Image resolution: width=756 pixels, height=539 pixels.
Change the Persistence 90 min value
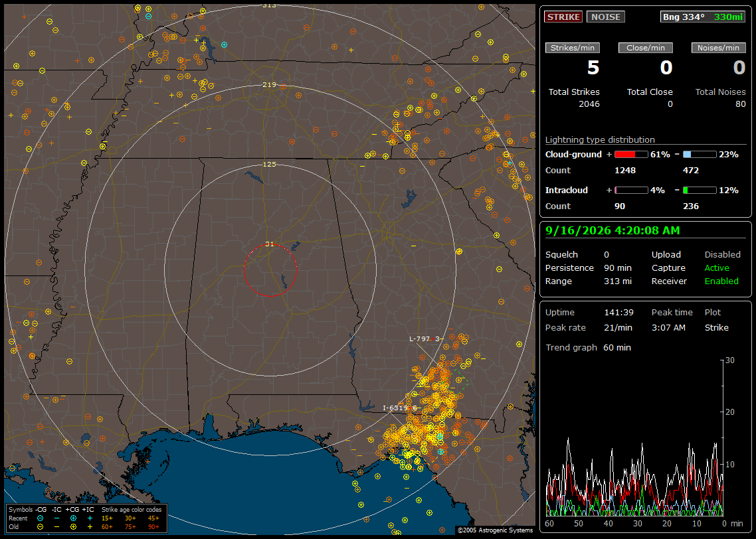point(618,268)
